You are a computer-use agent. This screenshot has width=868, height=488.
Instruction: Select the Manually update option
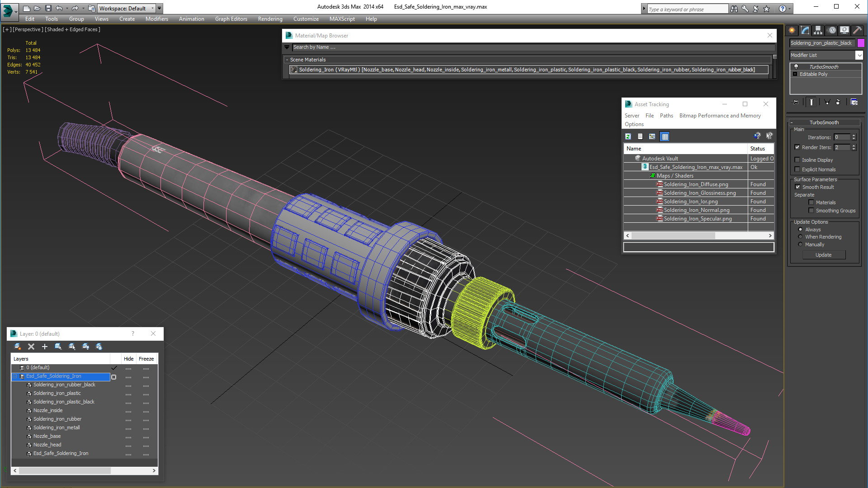click(x=800, y=244)
